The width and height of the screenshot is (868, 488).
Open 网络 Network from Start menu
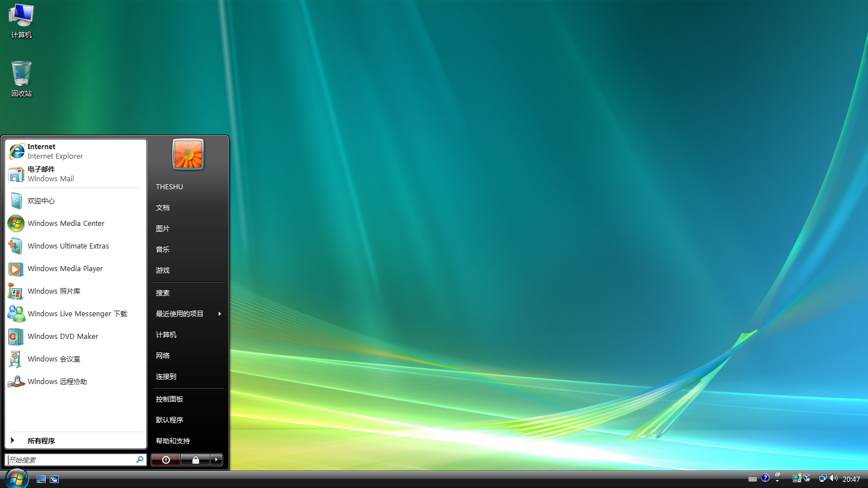(x=188, y=355)
